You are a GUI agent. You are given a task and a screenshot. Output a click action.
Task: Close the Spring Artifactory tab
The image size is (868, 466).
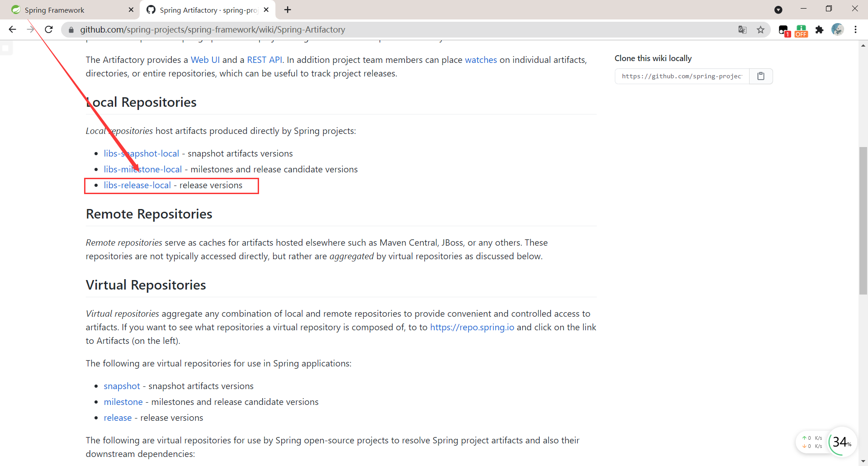point(266,10)
